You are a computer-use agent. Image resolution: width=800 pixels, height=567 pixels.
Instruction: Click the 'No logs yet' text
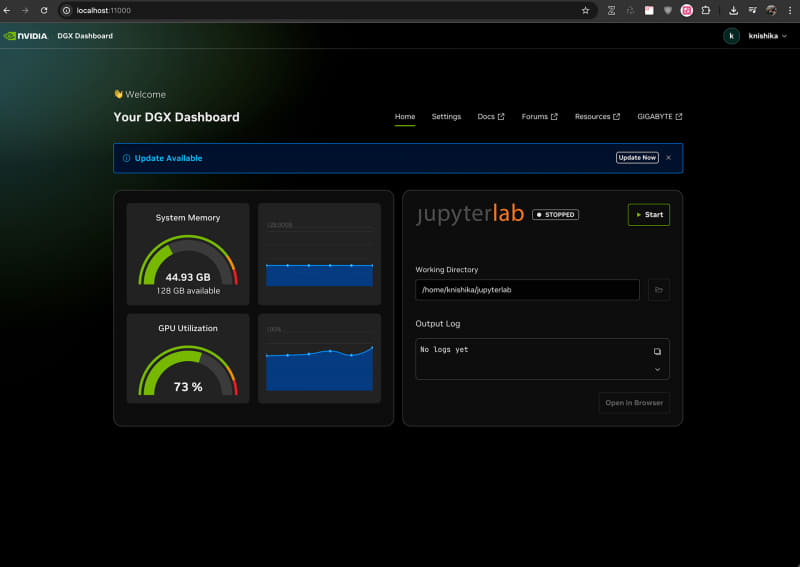point(444,350)
